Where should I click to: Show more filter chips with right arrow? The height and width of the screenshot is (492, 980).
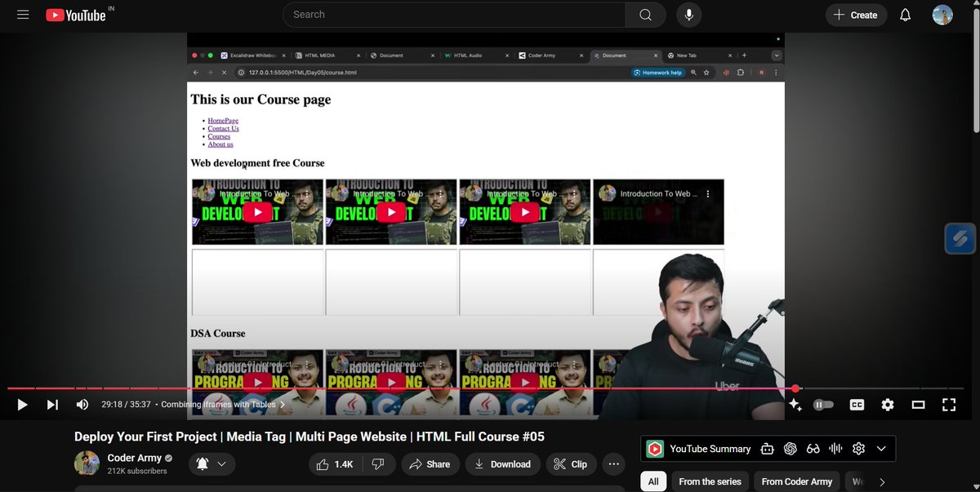coord(882,482)
